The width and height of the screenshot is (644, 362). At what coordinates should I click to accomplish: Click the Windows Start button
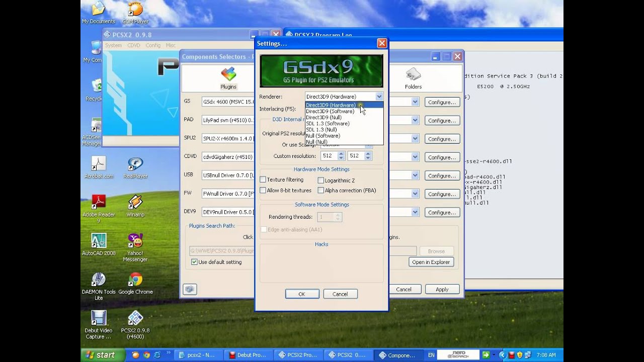click(x=103, y=355)
